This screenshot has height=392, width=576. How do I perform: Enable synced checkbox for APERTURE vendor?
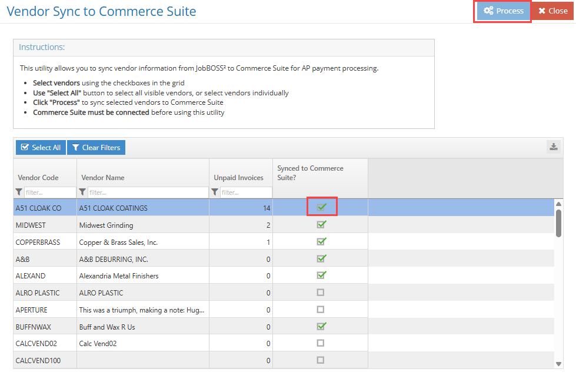321,310
